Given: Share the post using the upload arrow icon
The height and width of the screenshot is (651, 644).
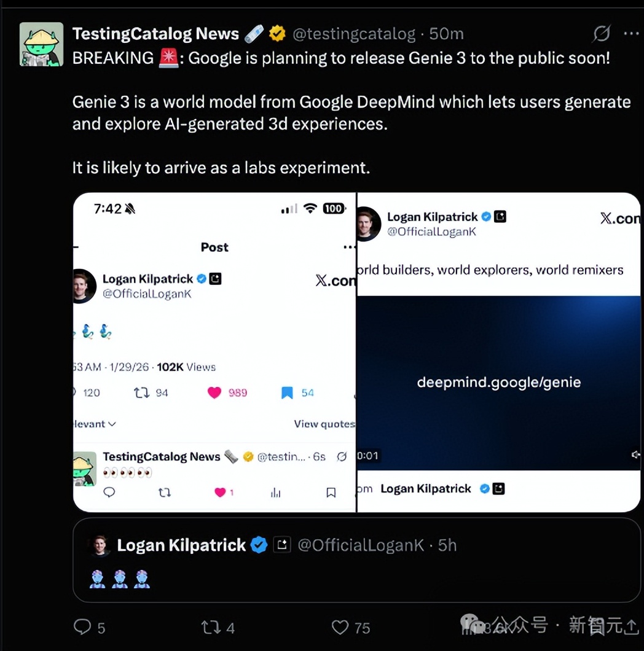Looking at the screenshot, I should [632, 626].
